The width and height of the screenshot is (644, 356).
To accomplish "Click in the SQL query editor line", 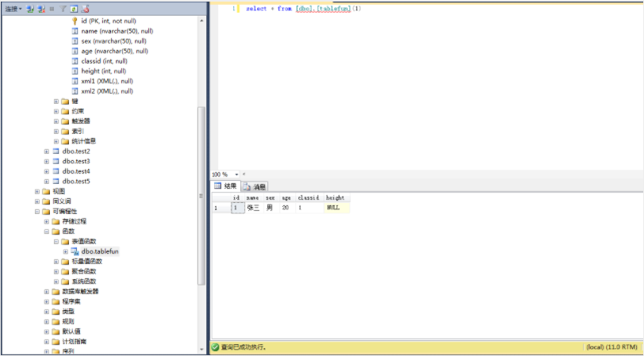I will [304, 9].
